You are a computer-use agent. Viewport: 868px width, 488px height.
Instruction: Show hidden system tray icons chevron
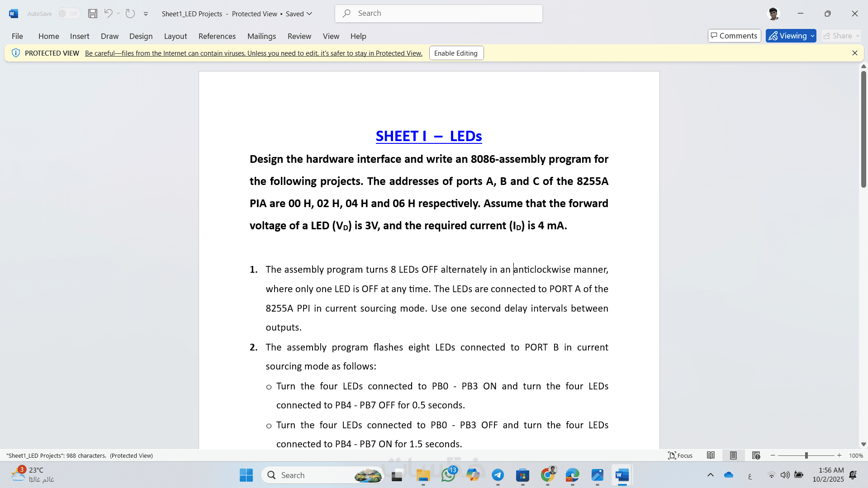[x=711, y=475]
